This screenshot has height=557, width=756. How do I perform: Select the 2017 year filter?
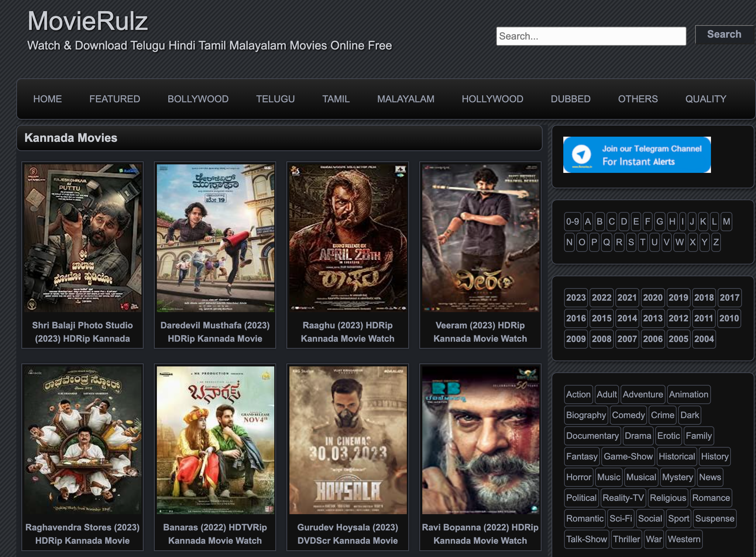click(x=729, y=298)
